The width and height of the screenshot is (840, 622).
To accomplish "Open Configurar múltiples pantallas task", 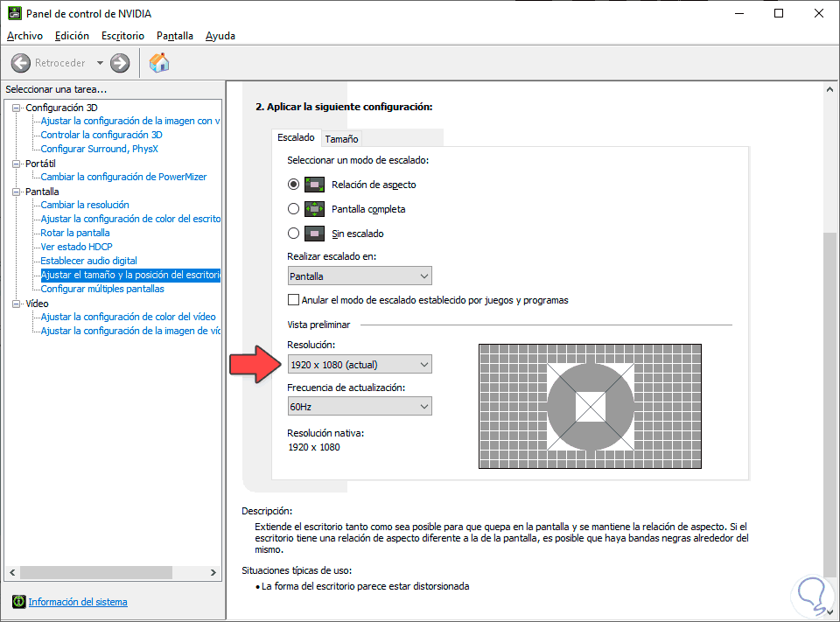I will pos(102,289).
